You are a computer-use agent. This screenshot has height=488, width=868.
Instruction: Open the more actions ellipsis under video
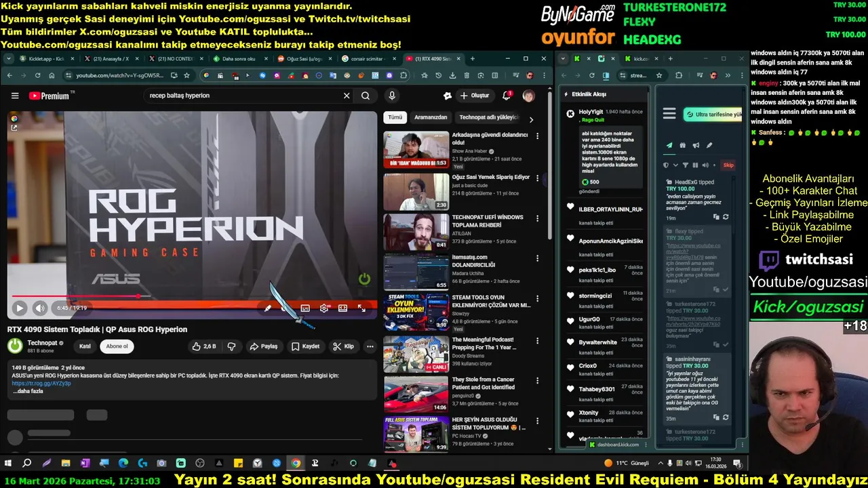point(370,346)
